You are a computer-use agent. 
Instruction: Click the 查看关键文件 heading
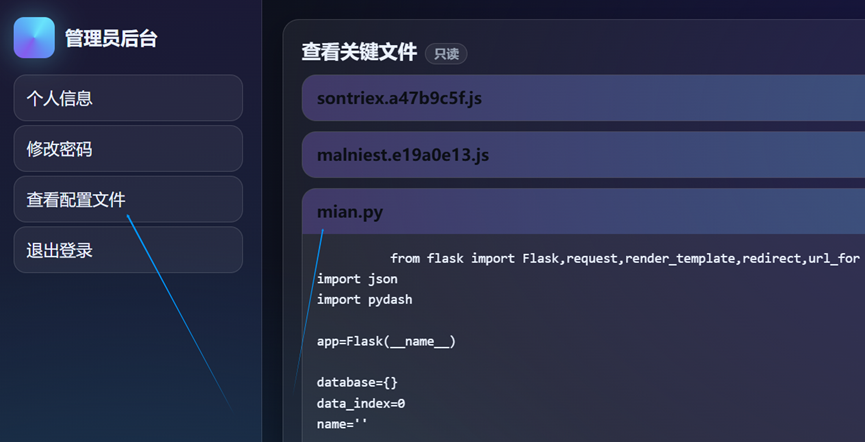[x=359, y=54]
